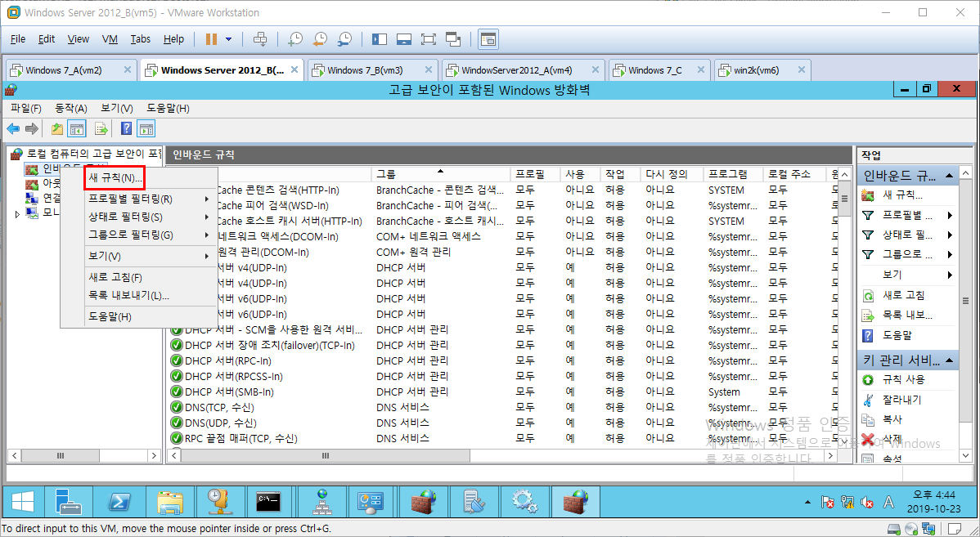This screenshot has height=537, width=980.
Task: Open File Explorer from the taskbar
Action: tap(170, 501)
